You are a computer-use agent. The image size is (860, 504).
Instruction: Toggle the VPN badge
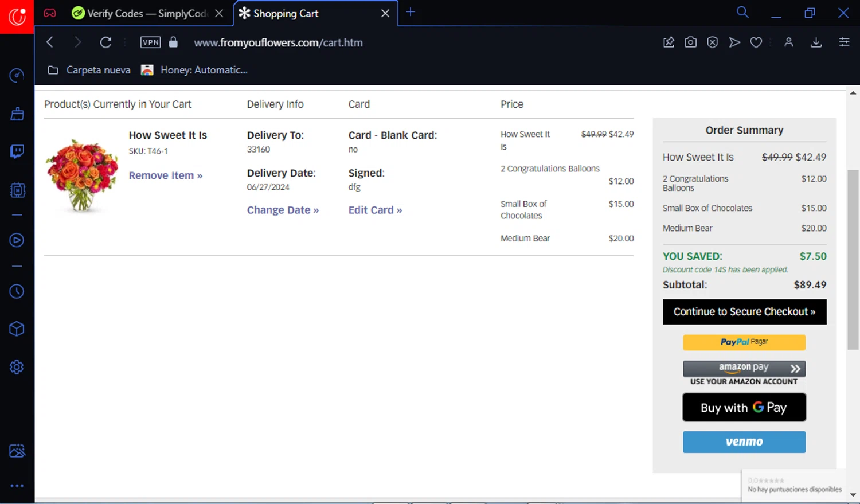pyautogui.click(x=151, y=42)
